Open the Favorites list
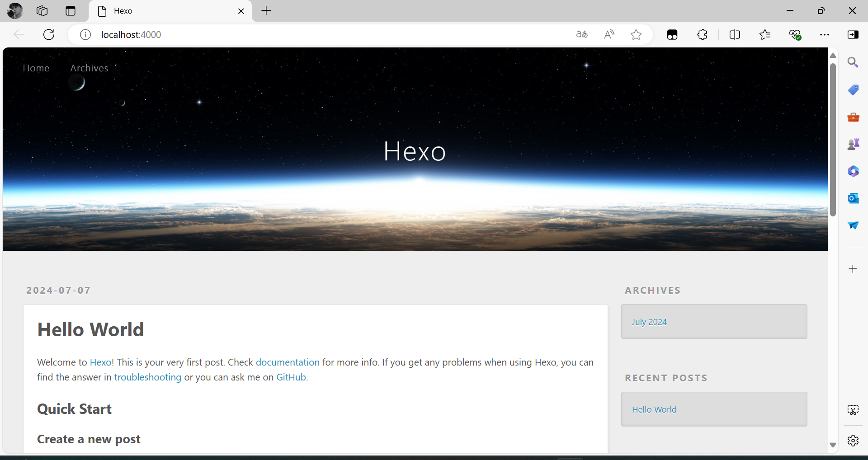The height and width of the screenshot is (460, 868). [x=765, y=34]
